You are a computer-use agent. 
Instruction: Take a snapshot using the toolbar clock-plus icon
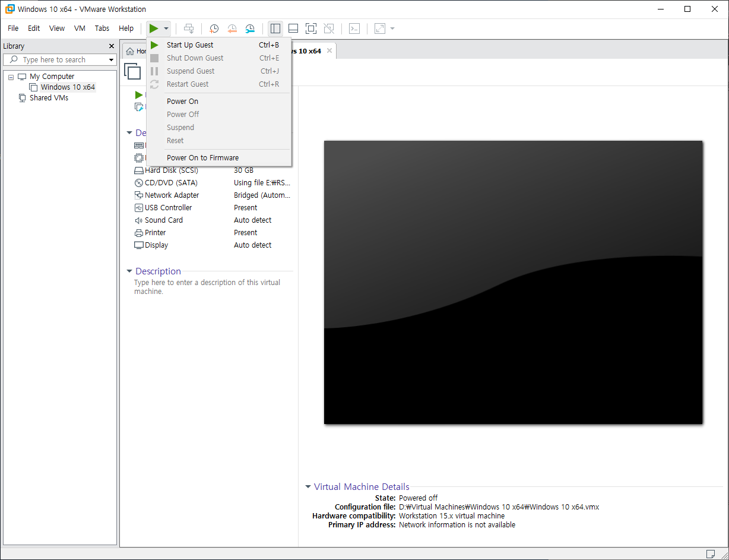[214, 29]
